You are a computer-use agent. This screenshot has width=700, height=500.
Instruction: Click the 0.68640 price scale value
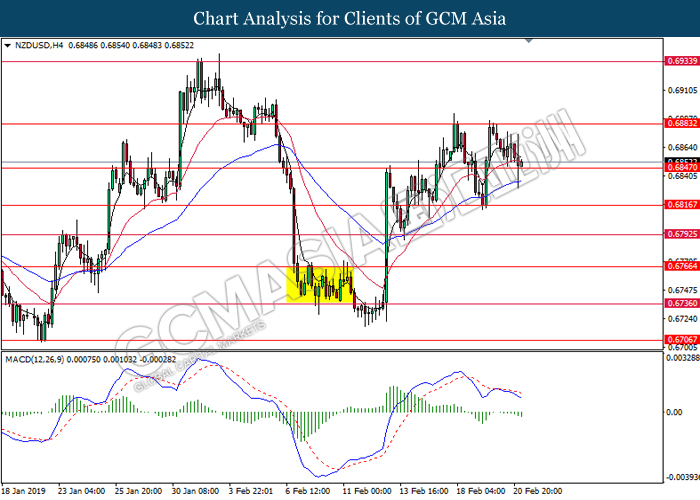pyautogui.click(x=682, y=147)
